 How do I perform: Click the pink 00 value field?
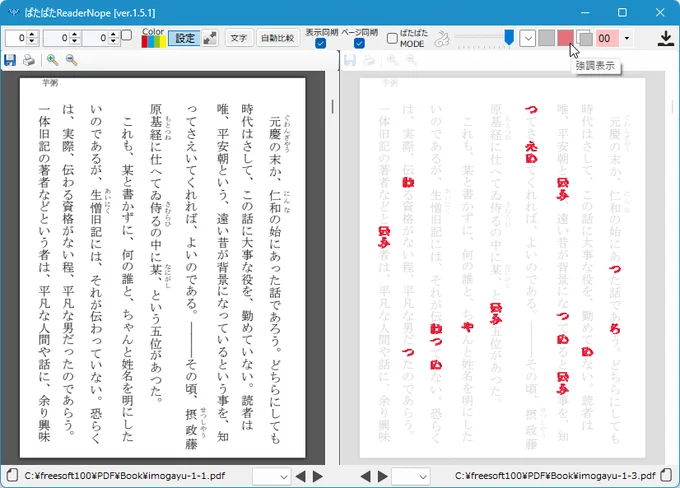[x=608, y=38]
